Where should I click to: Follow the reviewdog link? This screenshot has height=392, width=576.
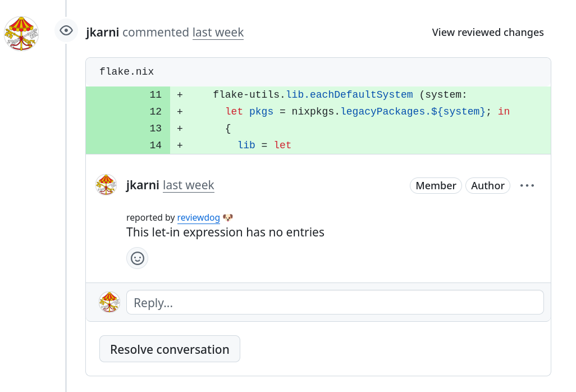tap(198, 217)
